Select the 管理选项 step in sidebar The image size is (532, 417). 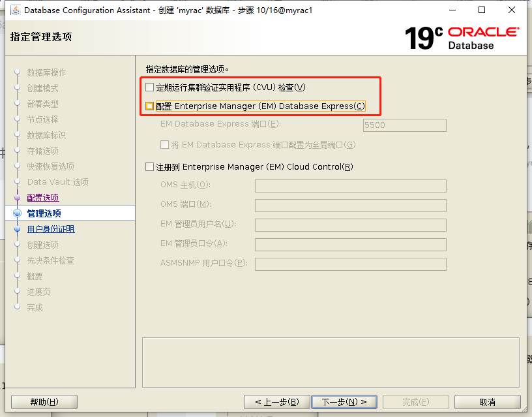click(x=44, y=213)
